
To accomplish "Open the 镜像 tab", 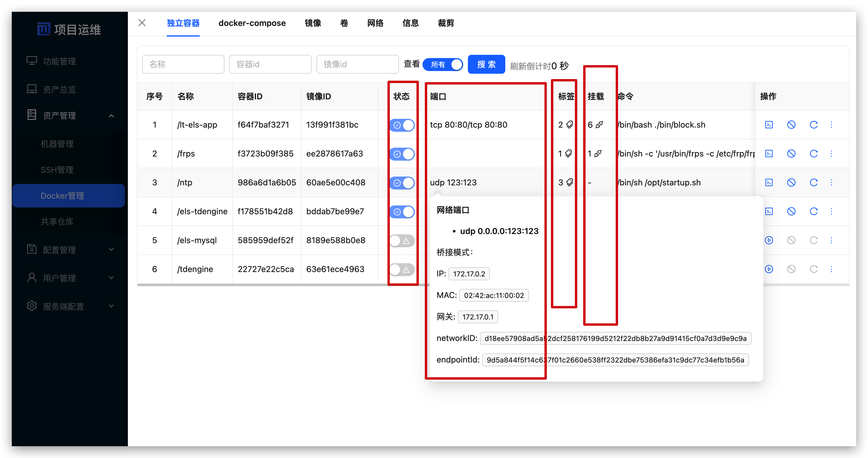I will coord(312,23).
